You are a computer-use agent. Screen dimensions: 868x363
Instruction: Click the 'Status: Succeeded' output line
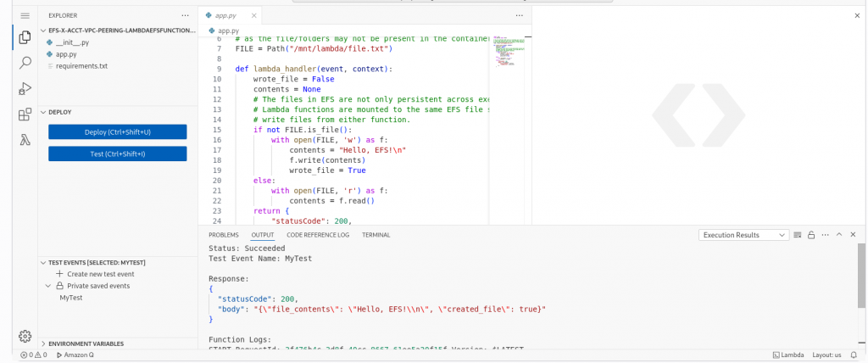click(247, 249)
